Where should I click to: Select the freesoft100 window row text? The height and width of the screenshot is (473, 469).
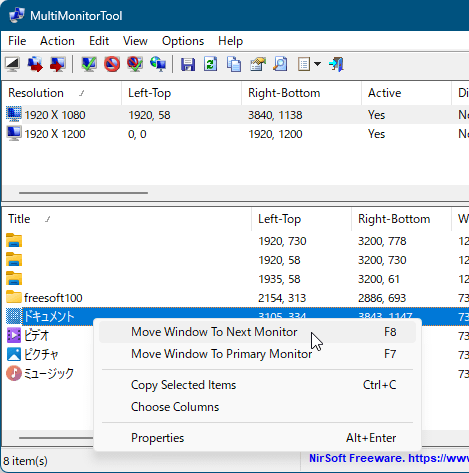[53, 298]
